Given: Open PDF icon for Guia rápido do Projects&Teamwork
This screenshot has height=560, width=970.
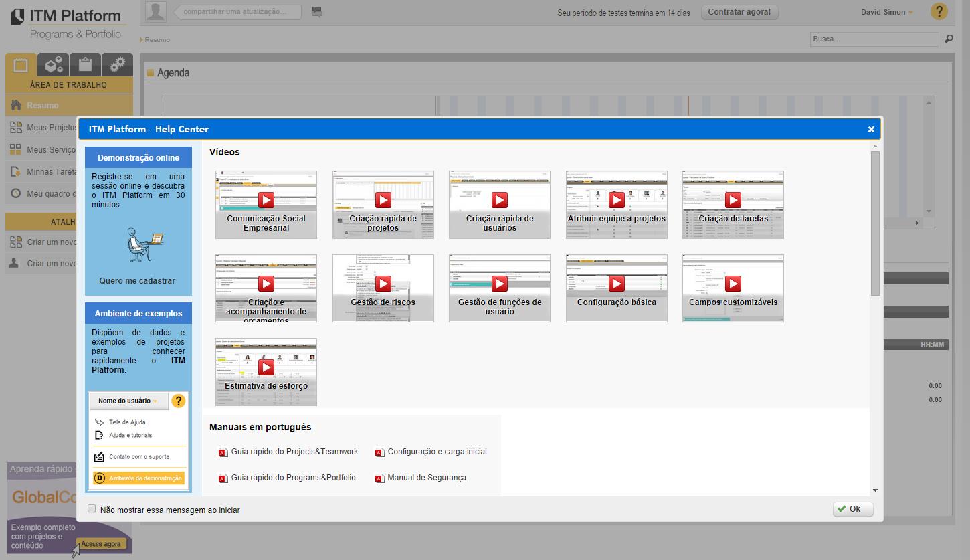Looking at the screenshot, I should (x=223, y=452).
